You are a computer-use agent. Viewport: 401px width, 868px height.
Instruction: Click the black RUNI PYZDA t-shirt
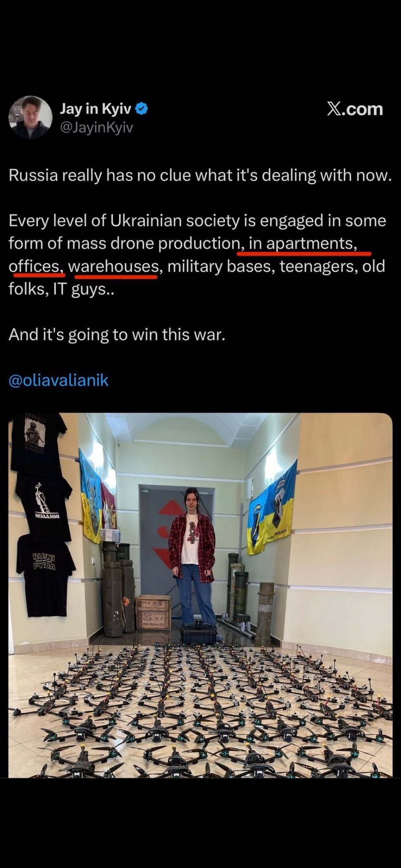click(x=45, y=574)
